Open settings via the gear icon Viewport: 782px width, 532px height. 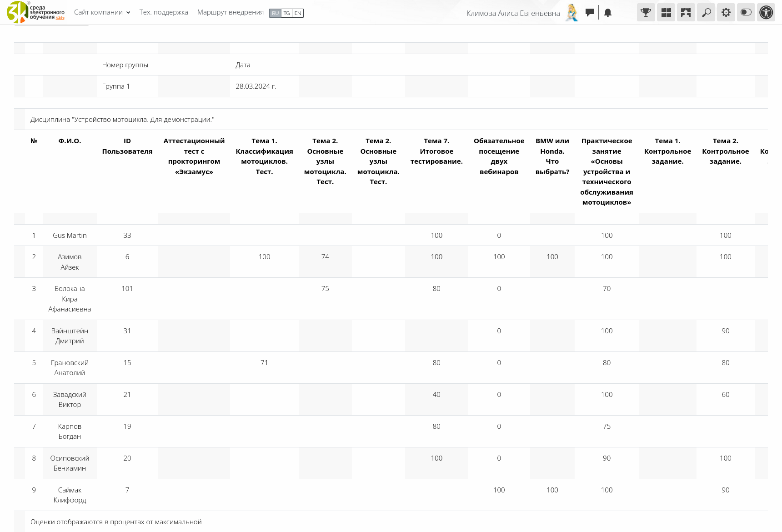tap(726, 12)
